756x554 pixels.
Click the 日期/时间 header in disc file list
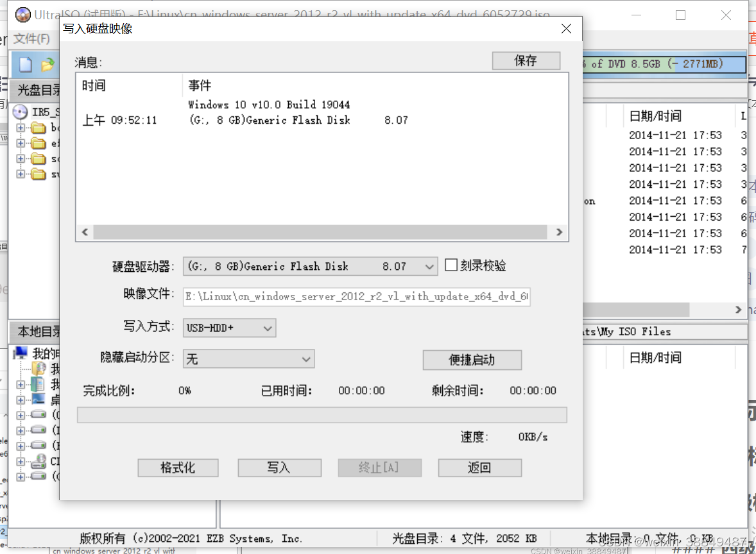point(655,116)
